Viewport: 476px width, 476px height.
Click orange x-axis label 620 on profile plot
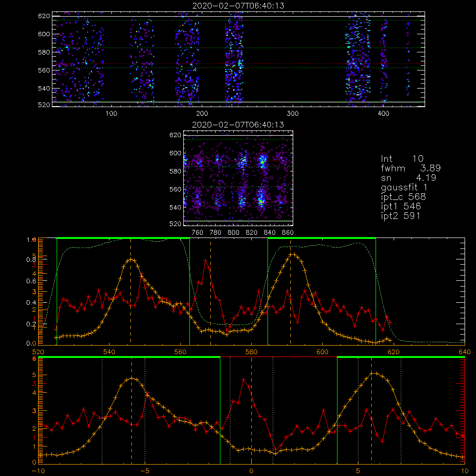tap(394, 352)
